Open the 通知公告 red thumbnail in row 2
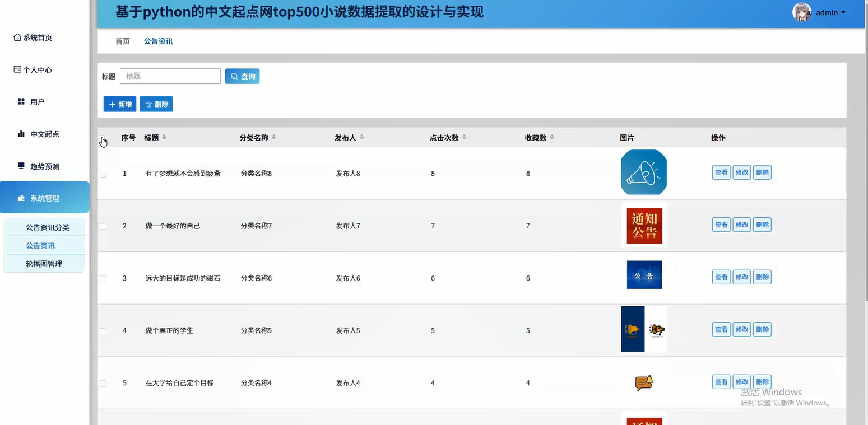This screenshot has height=425, width=868. pos(644,225)
